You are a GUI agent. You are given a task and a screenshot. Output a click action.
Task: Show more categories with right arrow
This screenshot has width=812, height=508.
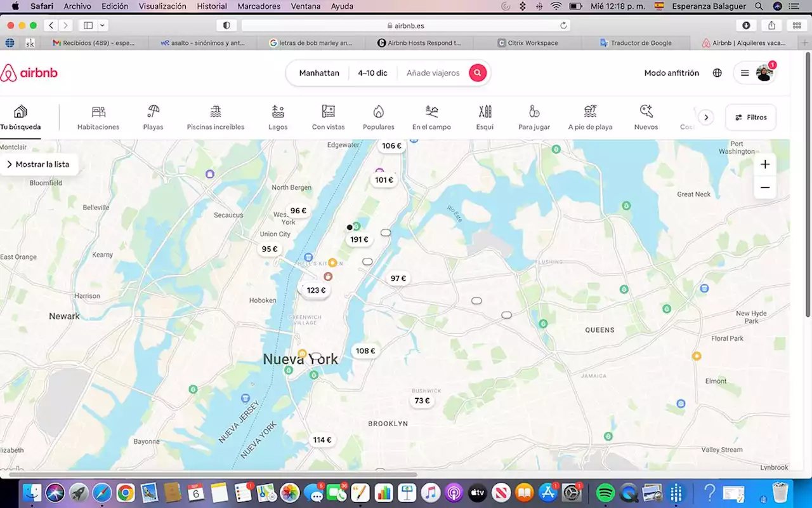[706, 117]
